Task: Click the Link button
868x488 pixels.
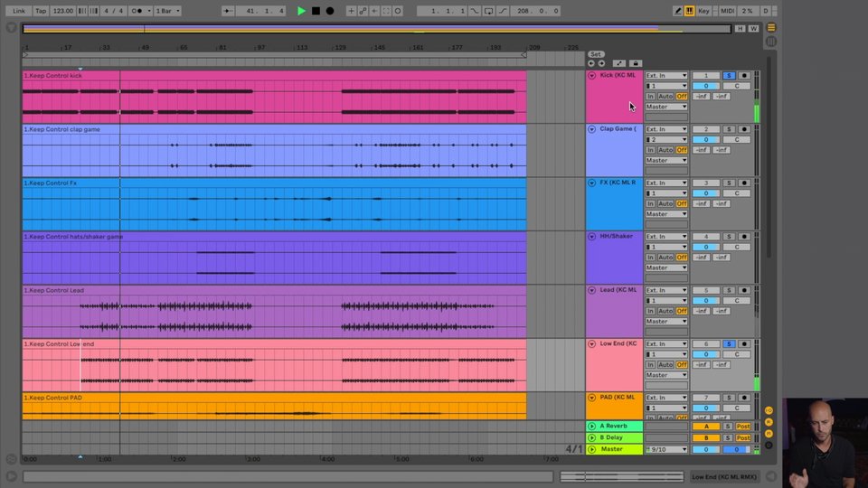Action: (x=19, y=11)
